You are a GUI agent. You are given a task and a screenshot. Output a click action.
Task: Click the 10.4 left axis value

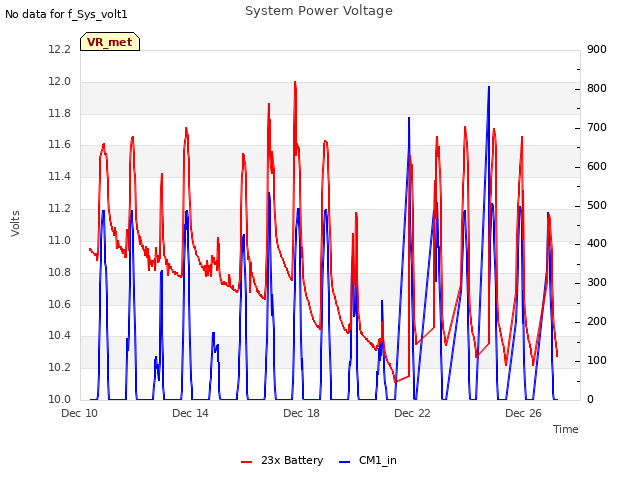[x=60, y=336]
